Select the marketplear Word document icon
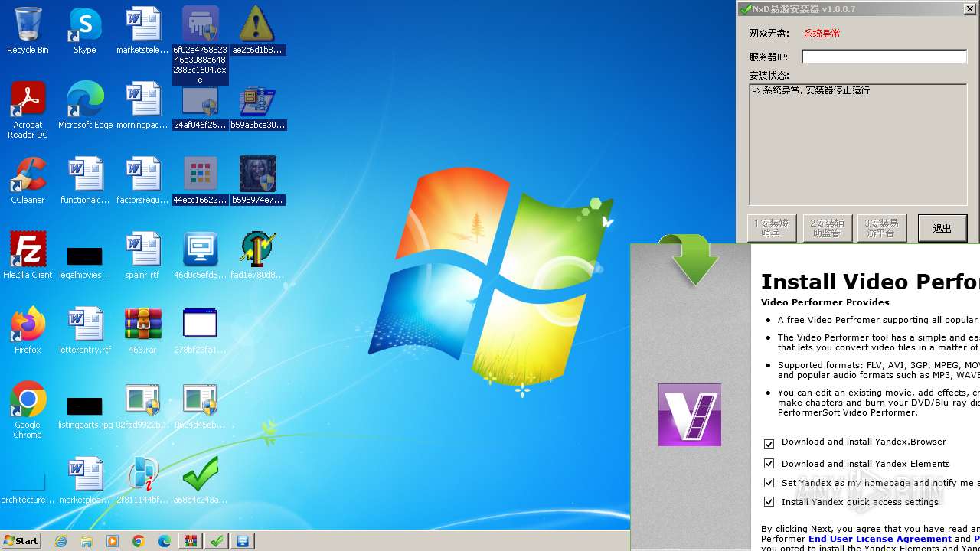Screen dimensions: 980x551 pyautogui.click(x=85, y=481)
